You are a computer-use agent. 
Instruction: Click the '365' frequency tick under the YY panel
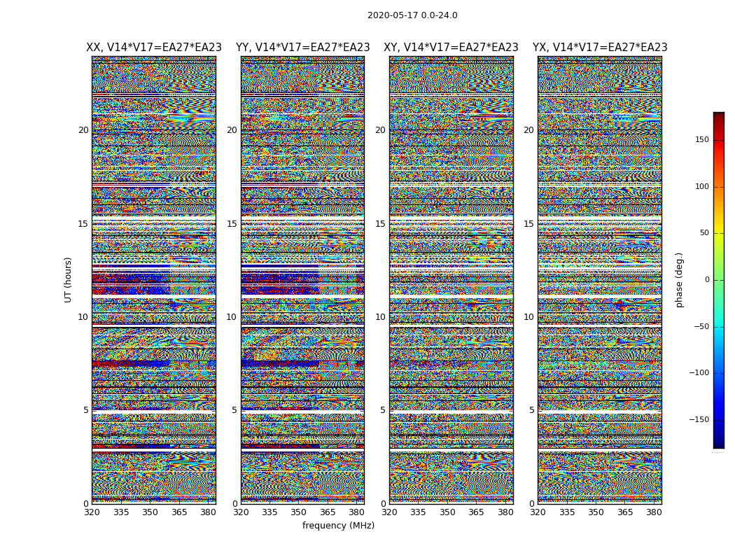point(328,512)
